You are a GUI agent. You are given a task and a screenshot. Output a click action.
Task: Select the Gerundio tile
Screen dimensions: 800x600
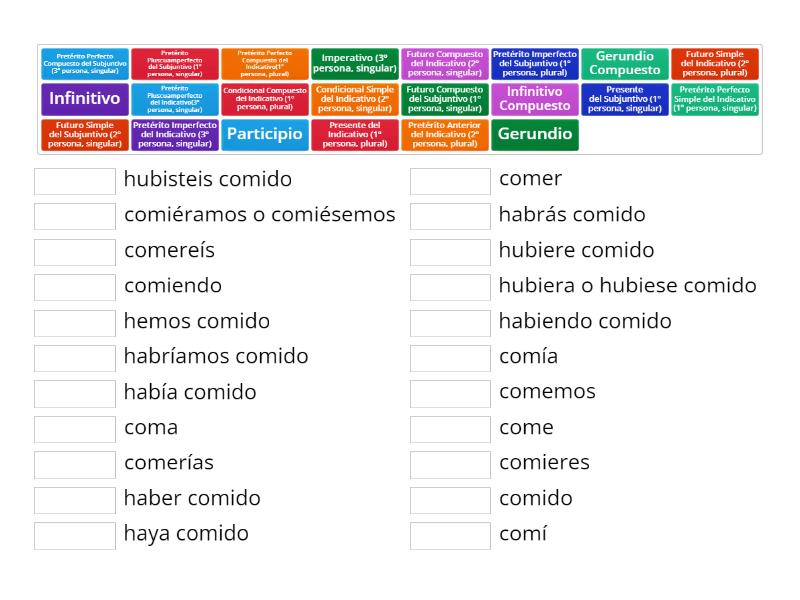pos(535,134)
